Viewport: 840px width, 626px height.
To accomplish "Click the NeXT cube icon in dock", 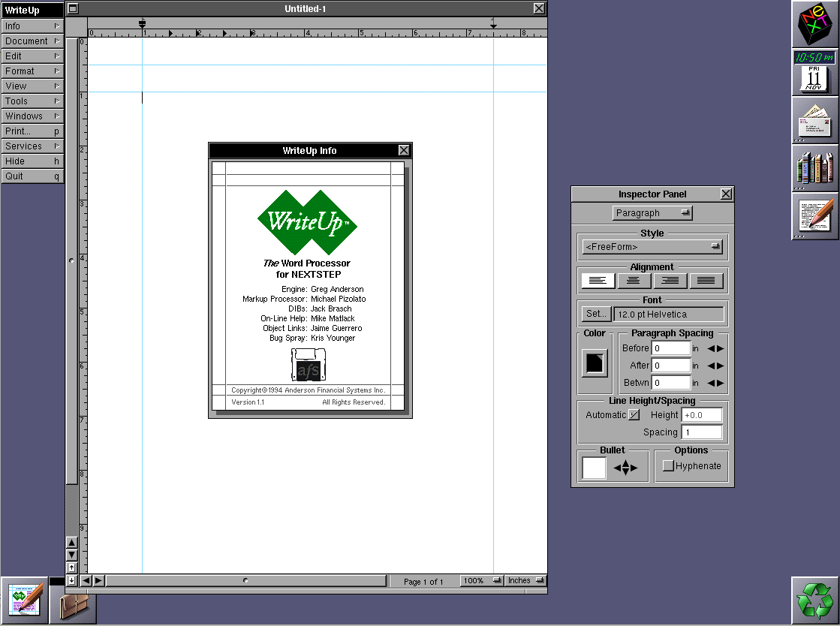I will (x=814, y=24).
